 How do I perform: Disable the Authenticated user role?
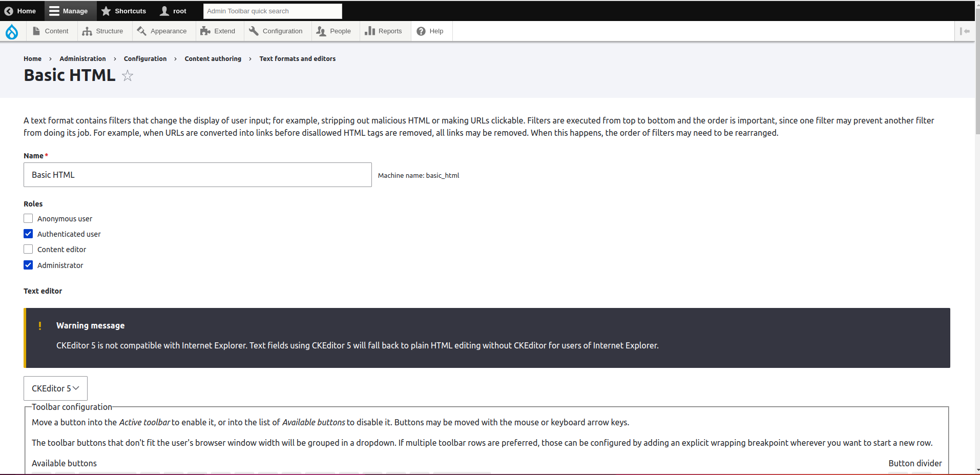[28, 234]
